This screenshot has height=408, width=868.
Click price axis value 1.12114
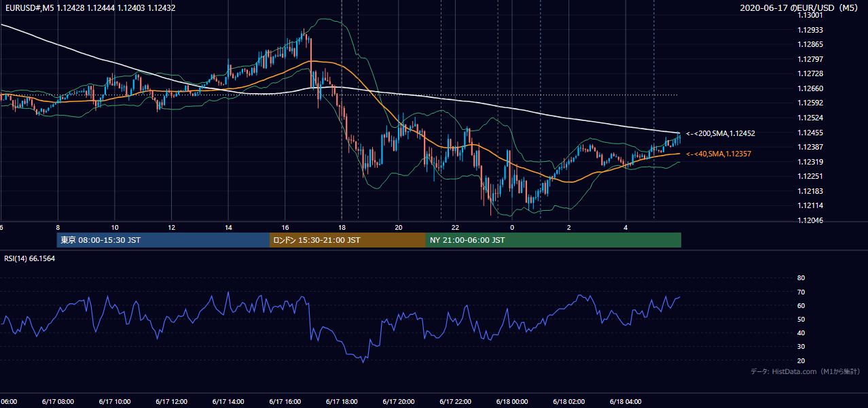[810, 205]
